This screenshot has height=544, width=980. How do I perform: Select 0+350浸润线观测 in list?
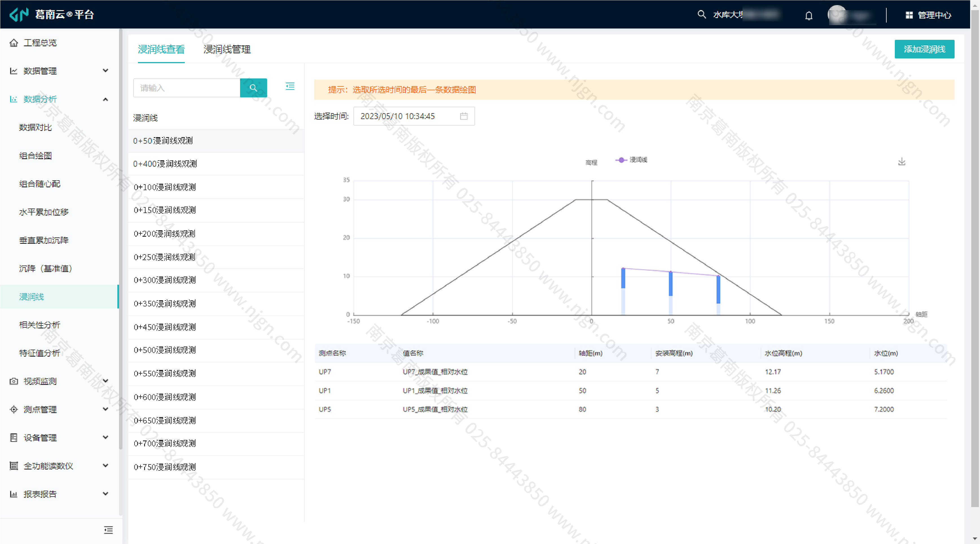216,304
